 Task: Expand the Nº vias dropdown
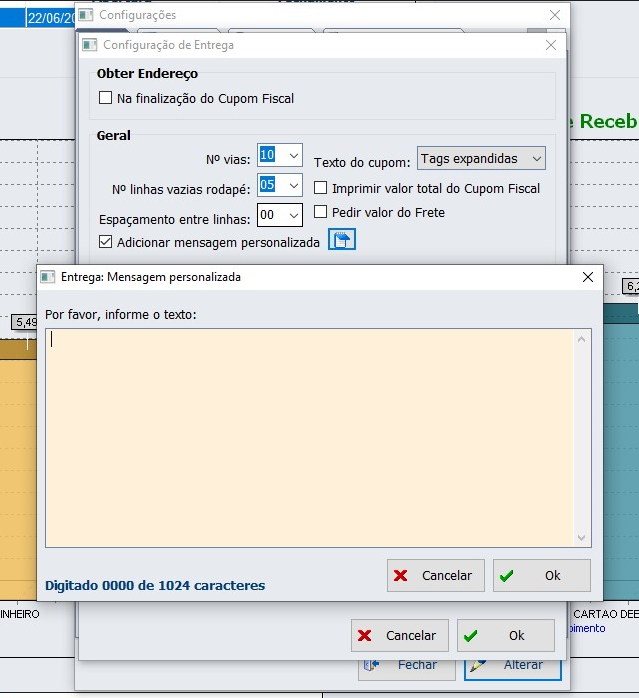coord(292,155)
